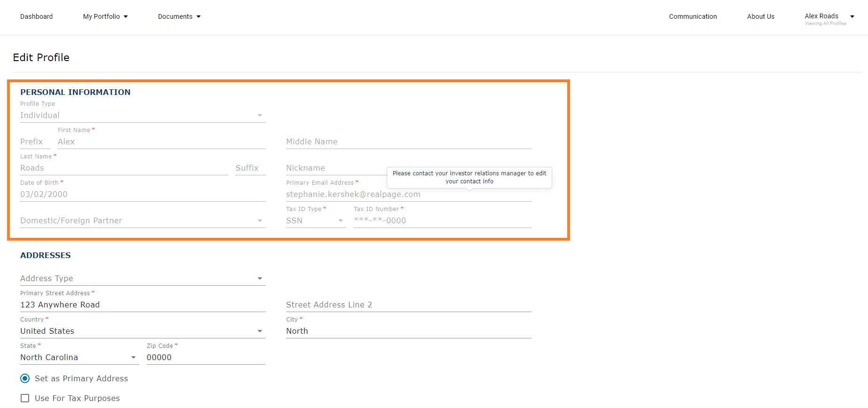Navigate to About Us
This screenshot has width=868, height=408.
click(x=760, y=16)
